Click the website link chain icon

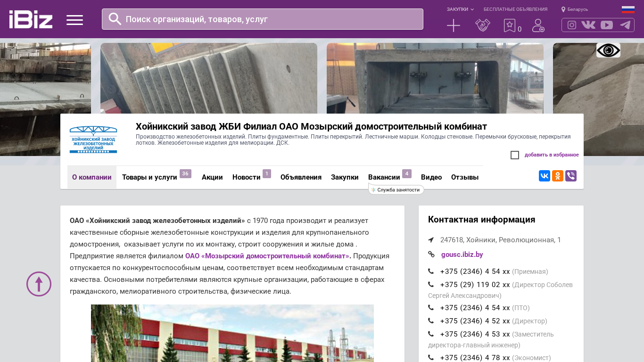(431, 255)
